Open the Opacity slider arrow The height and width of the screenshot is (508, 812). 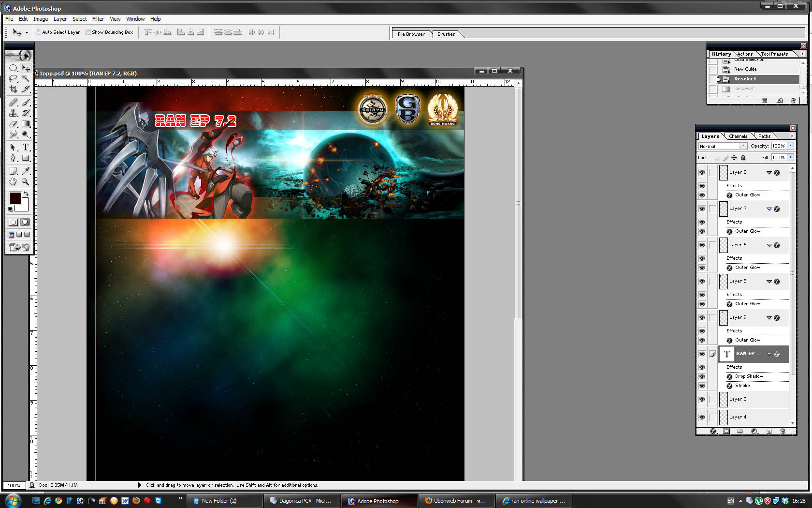(791, 146)
